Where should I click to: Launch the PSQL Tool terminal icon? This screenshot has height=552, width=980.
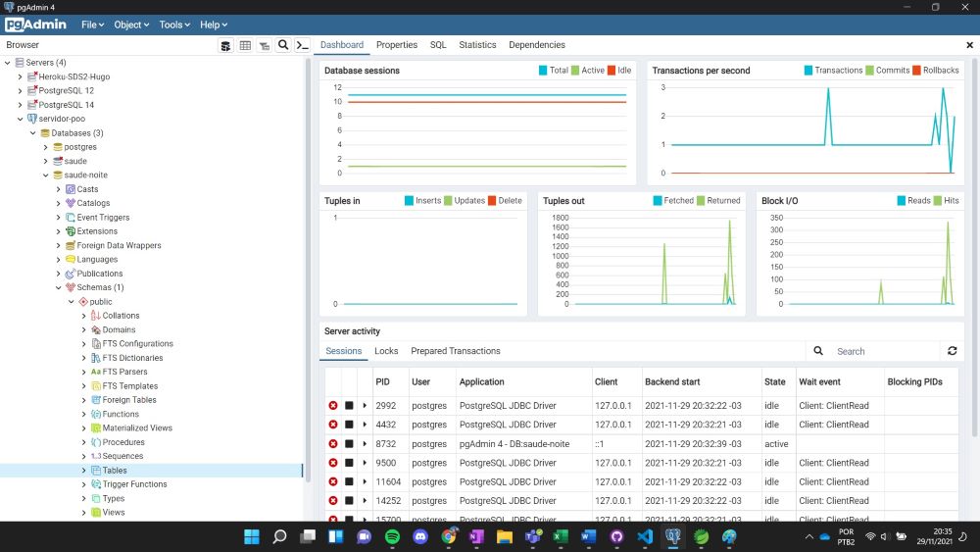click(x=303, y=45)
